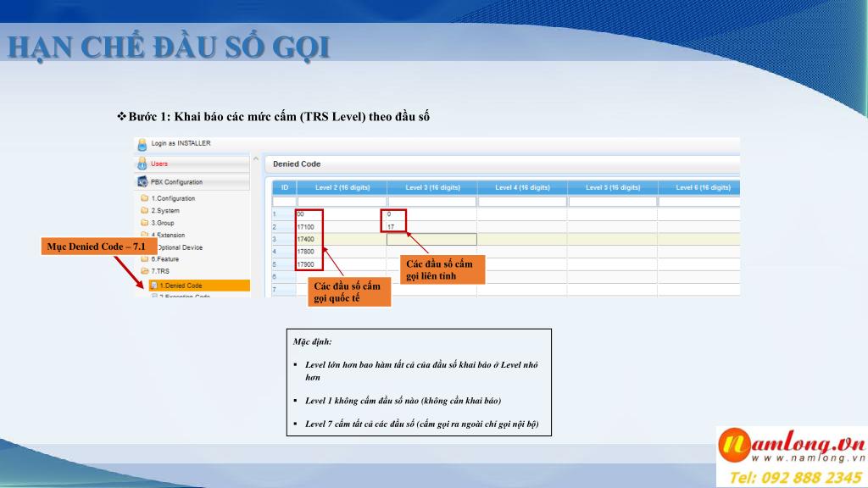This screenshot has height=488, width=868.
Task: Collapse the 7.TRS tree item
Action: click(x=160, y=271)
